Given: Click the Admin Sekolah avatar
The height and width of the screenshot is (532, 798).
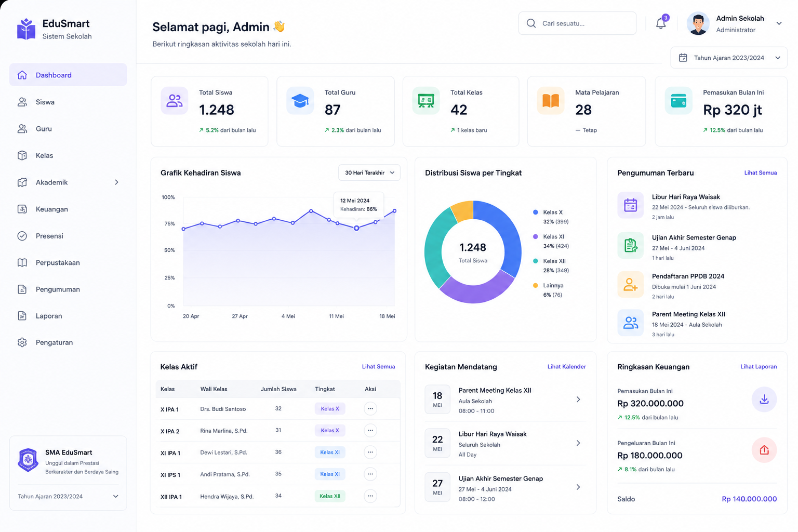Looking at the screenshot, I should pos(698,23).
